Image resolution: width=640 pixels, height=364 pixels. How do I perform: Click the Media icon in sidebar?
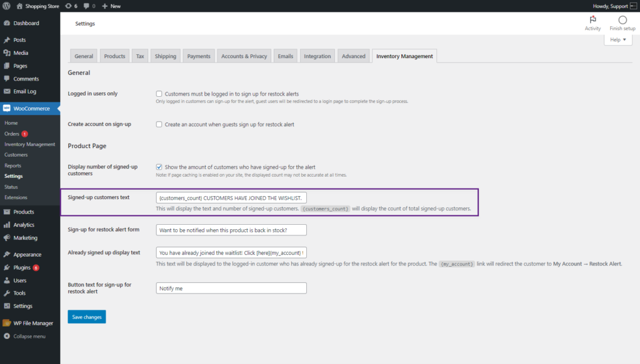pyautogui.click(x=7, y=53)
